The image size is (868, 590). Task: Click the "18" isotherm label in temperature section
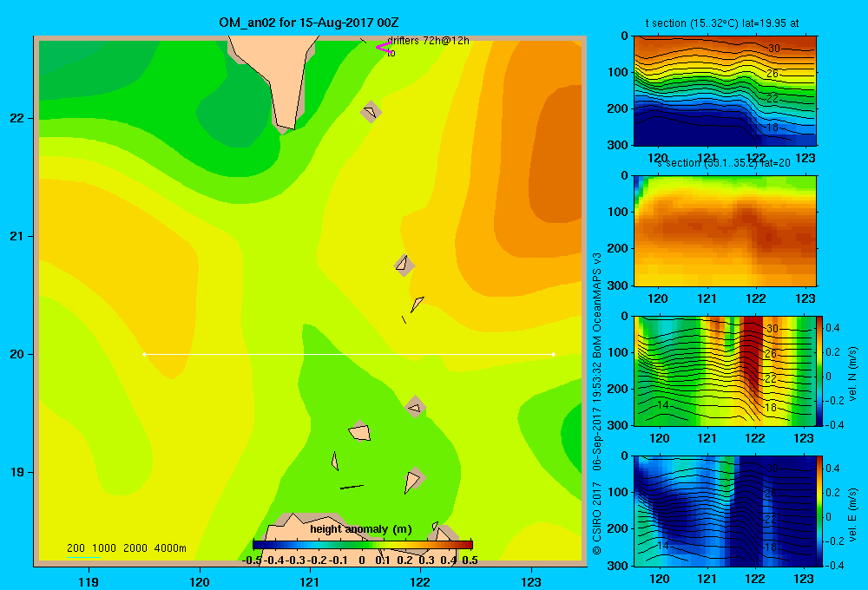coord(773,127)
